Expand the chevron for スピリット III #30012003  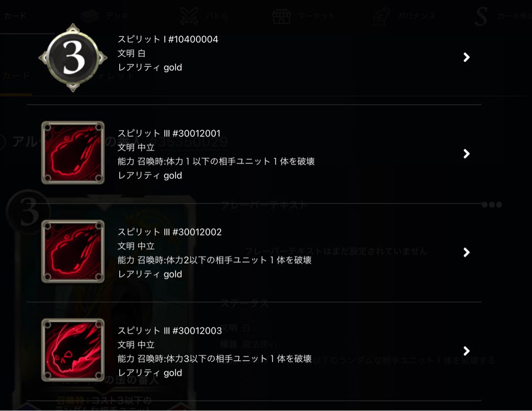(466, 350)
